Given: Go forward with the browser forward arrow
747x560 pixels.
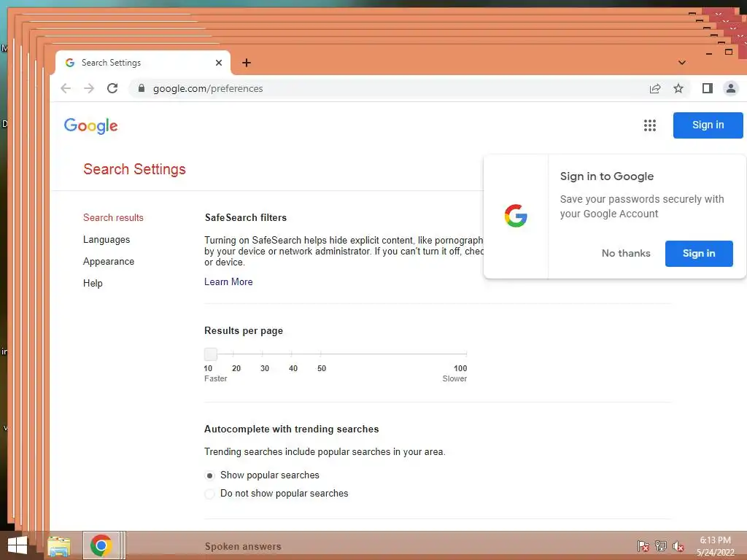Looking at the screenshot, I should [89, 88].
